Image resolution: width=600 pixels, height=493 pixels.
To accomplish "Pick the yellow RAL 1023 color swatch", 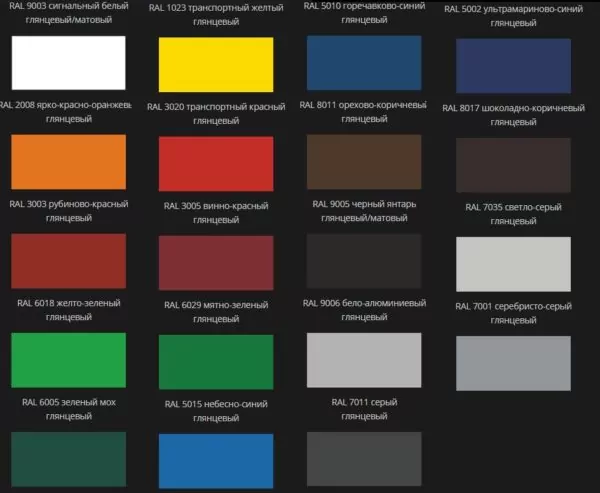I will [x=216, y=65].
